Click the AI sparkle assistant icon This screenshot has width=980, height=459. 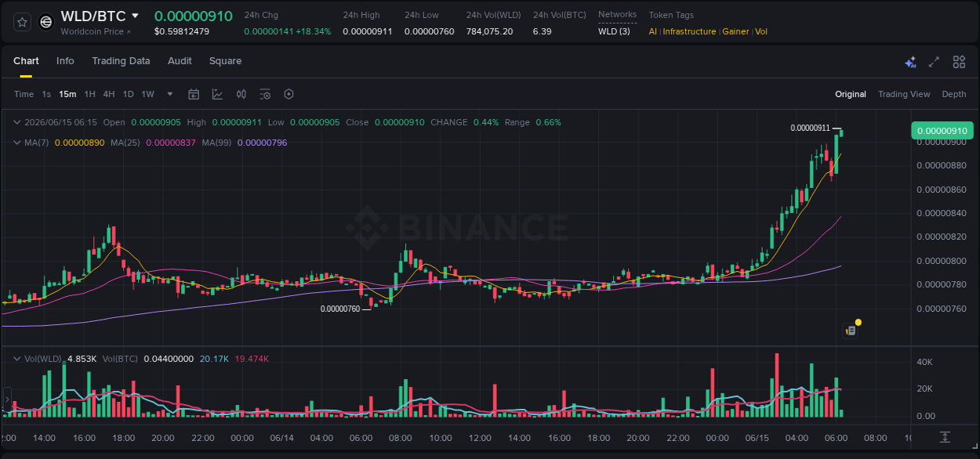click(x=910, y=62)
